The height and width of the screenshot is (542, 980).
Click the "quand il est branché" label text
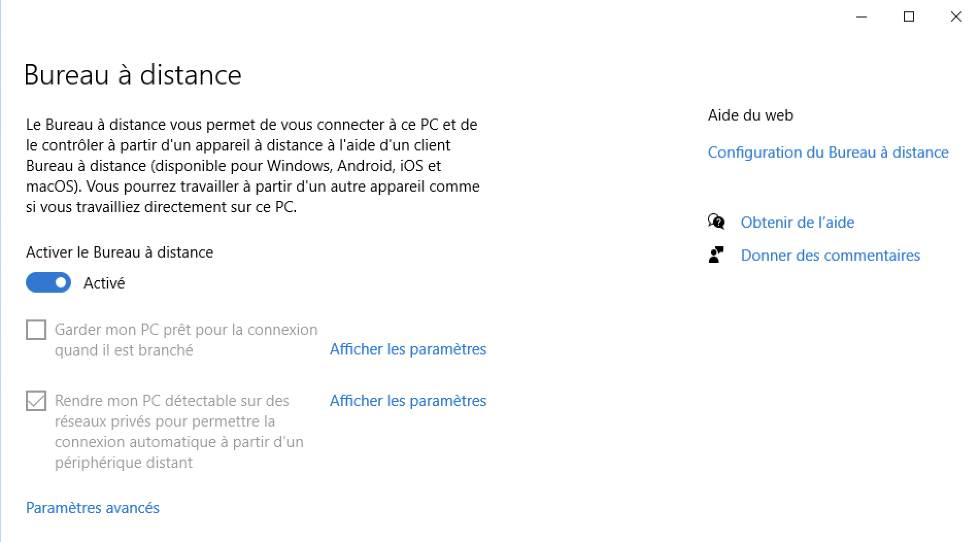124,350
